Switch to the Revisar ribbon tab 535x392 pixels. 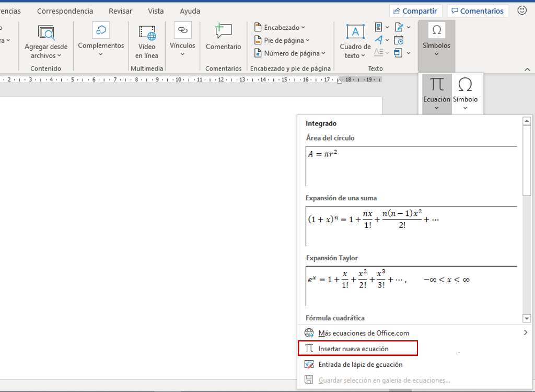[120, 10]
